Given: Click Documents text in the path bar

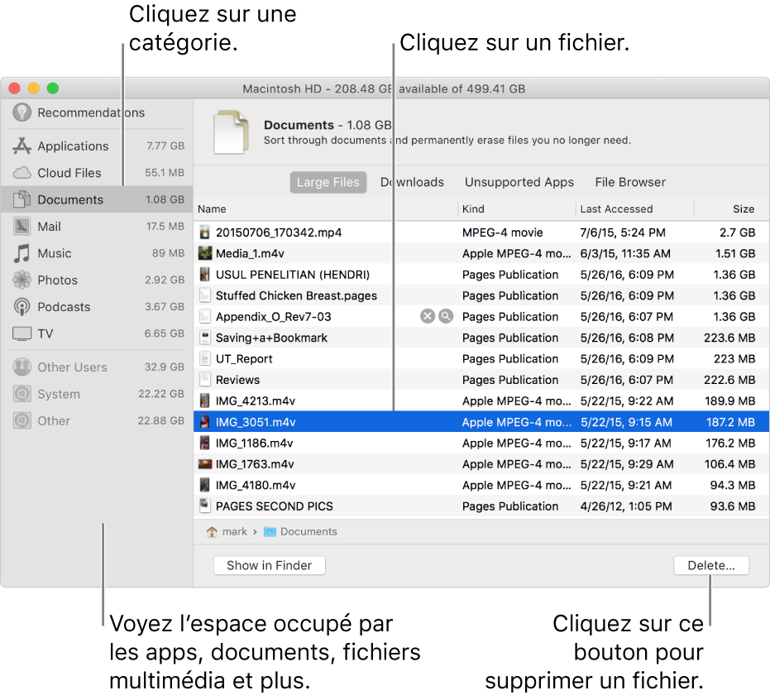Looking at the screenshot, I should tap(308, 531).
